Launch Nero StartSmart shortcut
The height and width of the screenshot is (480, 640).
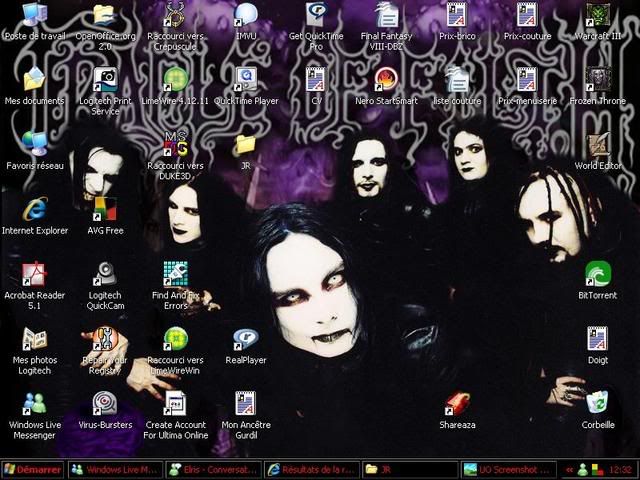[387, 80]
